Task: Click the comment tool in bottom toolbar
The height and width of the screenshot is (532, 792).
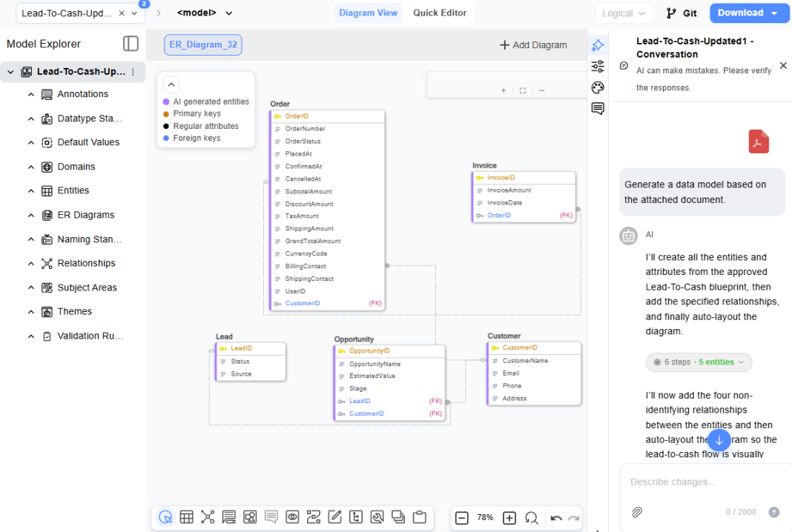Action: pyautogui.click(x=271, y=517)
